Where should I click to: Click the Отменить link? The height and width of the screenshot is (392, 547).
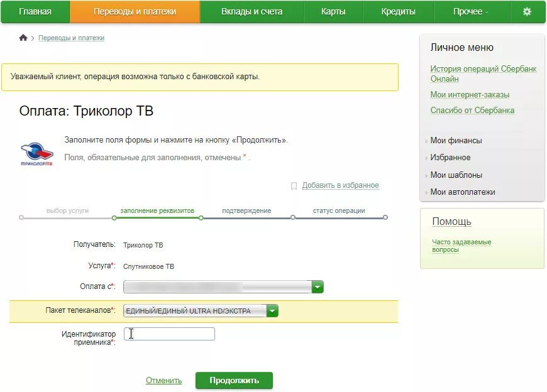point(163,380)
